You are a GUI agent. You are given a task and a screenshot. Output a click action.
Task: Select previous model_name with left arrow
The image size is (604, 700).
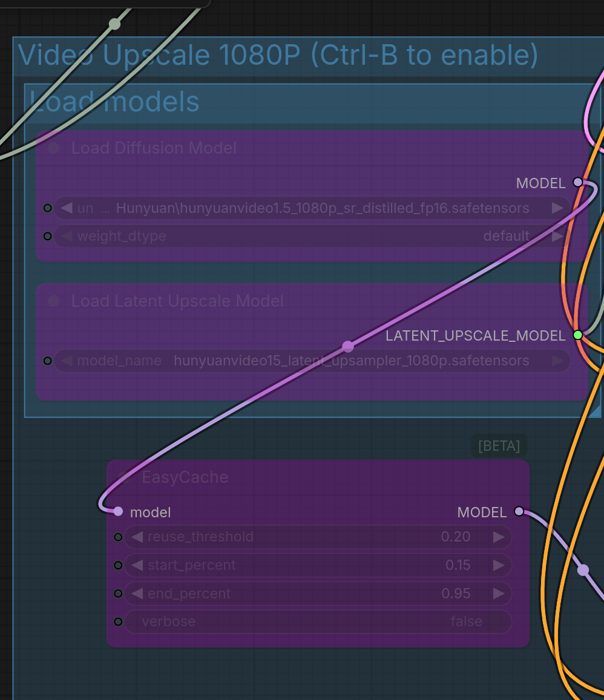[x=67, y=361]
